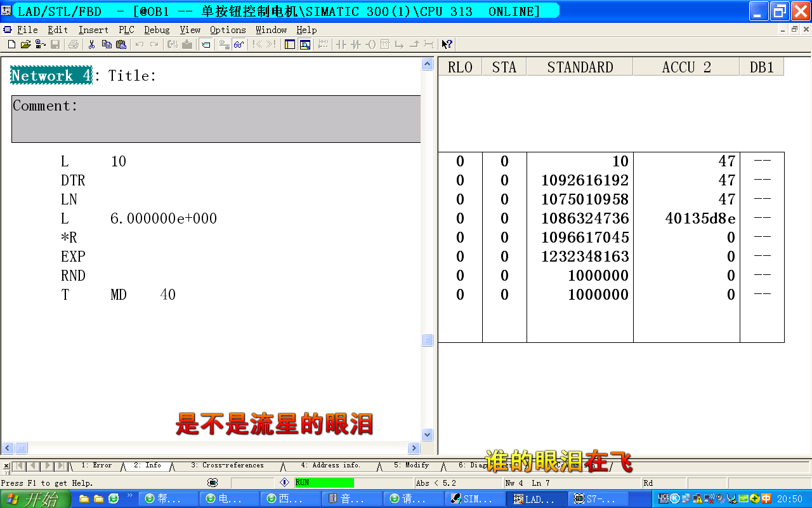Click the tab scroll last-tab arrow

[x=61, y=466]
